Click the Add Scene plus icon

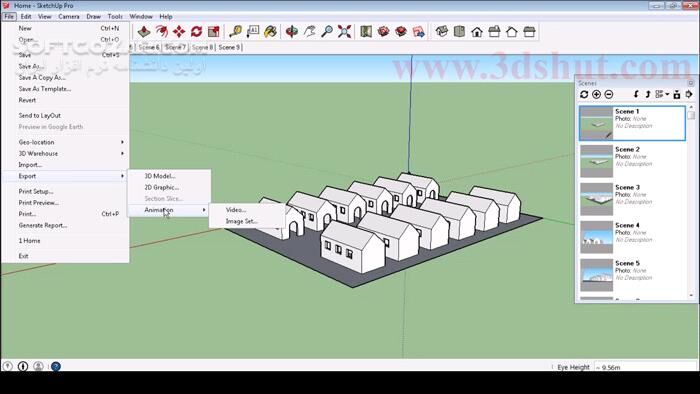pyautogui.click(x=596, y=94)
